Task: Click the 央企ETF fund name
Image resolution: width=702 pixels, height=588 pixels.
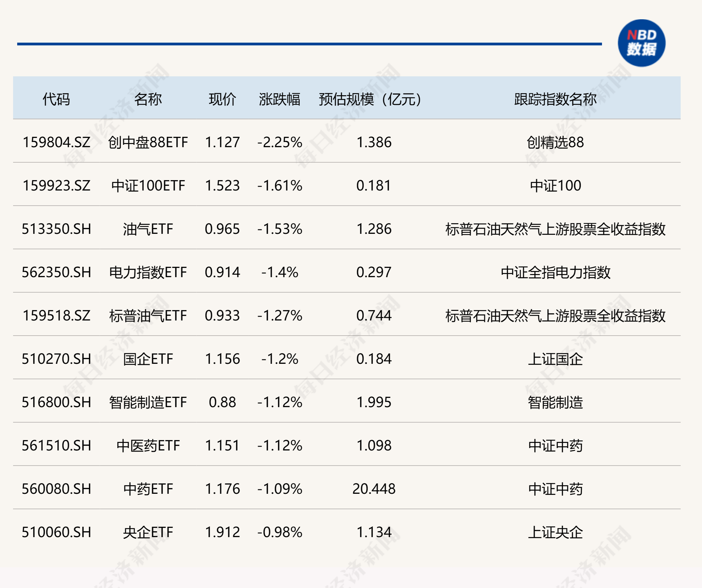Action: pos(148,532)
